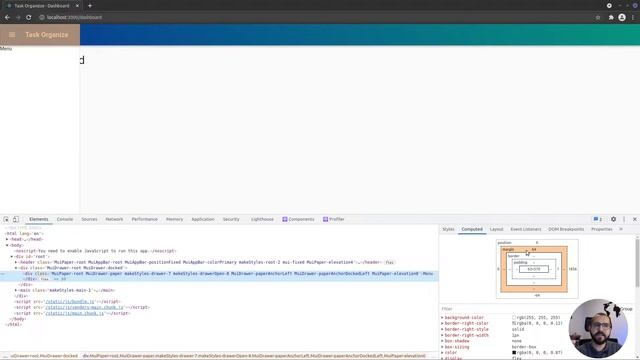Select the noscript line in the DOM tree

96,251
